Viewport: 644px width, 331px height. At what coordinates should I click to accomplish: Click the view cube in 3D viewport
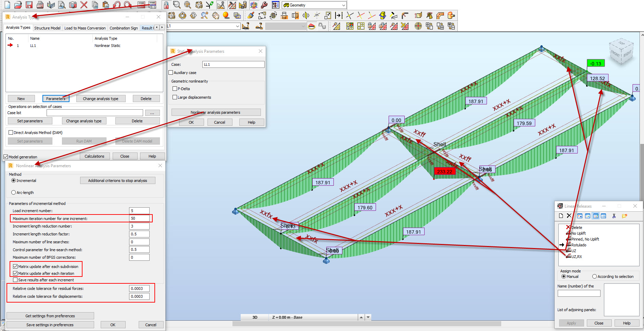tap(621, 52)
